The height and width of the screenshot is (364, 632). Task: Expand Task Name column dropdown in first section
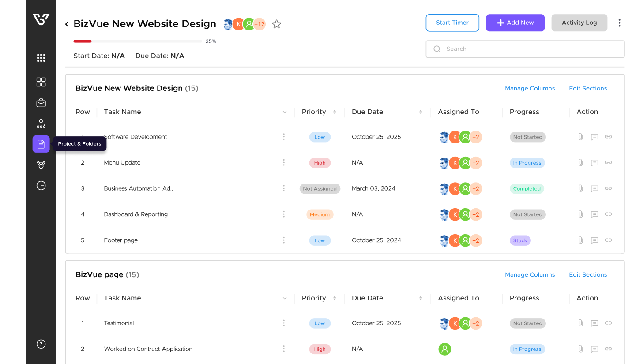click(x=285, y=112)
